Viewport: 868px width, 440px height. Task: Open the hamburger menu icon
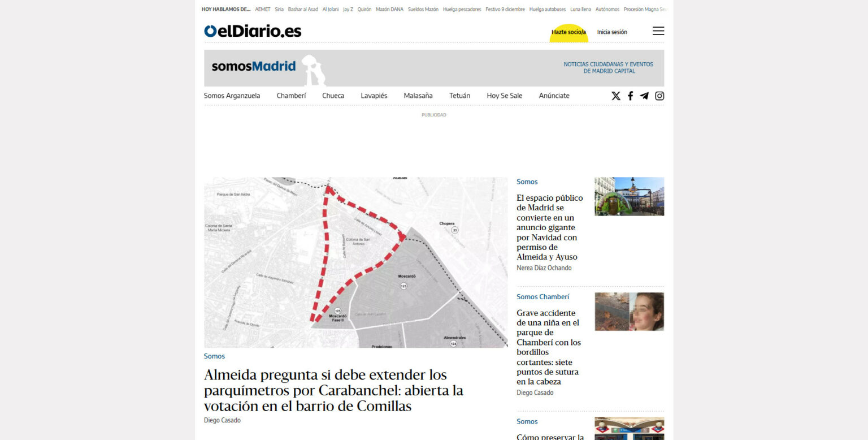pos(658,31)
